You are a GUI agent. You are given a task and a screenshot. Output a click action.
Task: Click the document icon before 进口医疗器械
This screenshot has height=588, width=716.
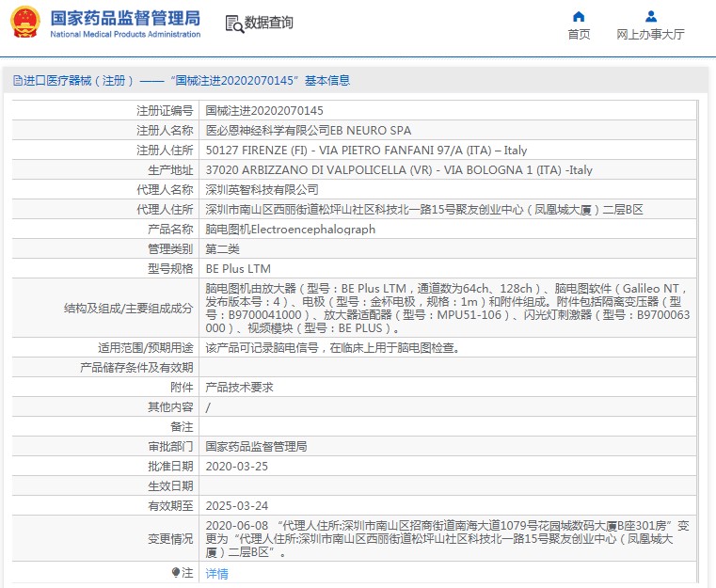[x=17, y=81]
